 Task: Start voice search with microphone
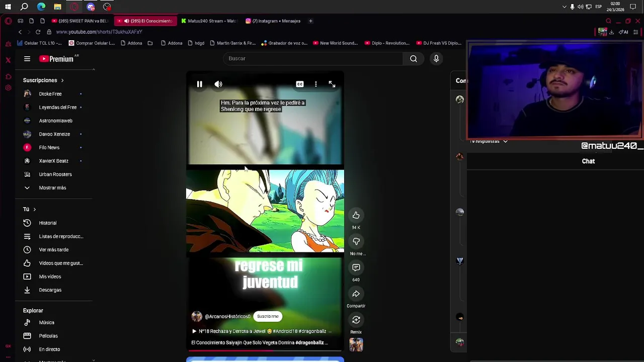pyautogui.click(x=436, y=58)
